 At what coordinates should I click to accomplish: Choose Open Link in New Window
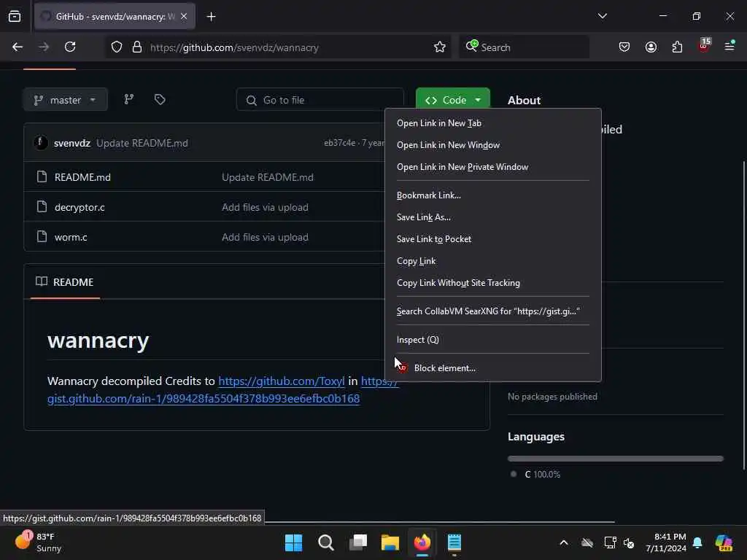click(493, 145)
